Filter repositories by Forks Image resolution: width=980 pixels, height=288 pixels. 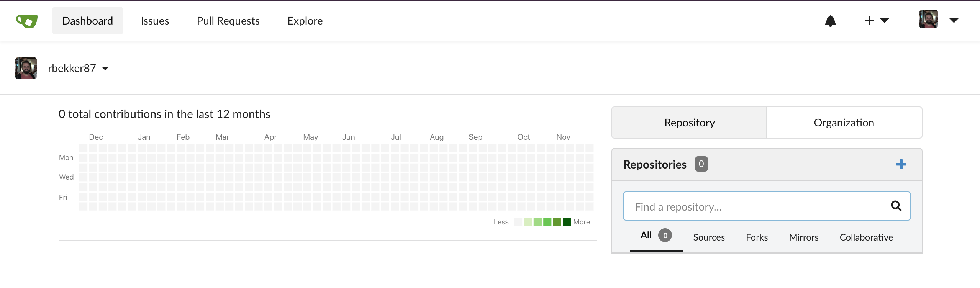pyautogui.click(x=757, y=237)
